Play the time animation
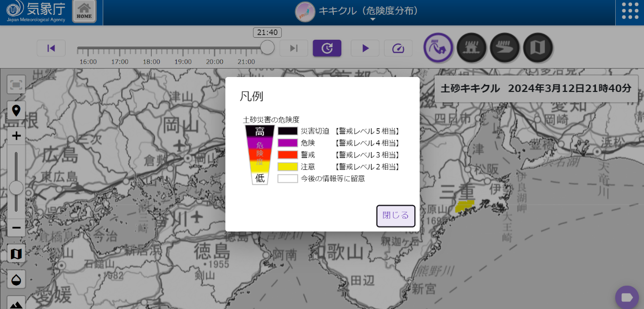Screen dimensions: 644x309 point(365,48)
